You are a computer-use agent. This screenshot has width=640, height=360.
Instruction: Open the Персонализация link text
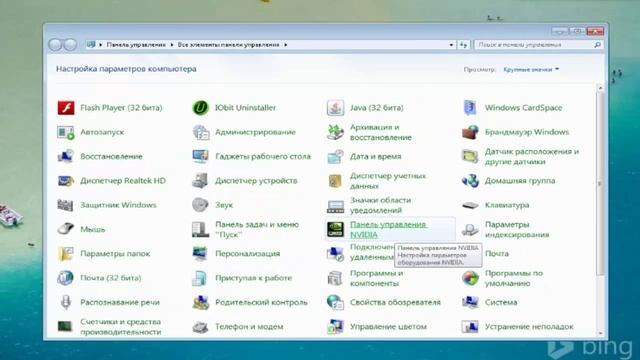(x=248, y=253)
